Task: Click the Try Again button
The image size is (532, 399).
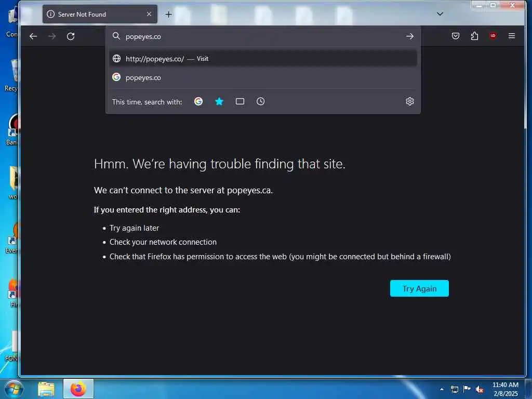Action: coord(419,288)
